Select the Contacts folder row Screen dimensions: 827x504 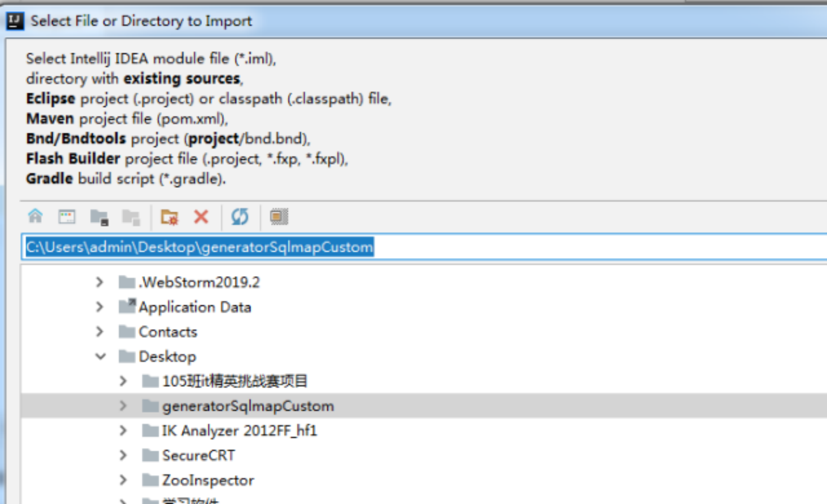(x=424, y=332)
